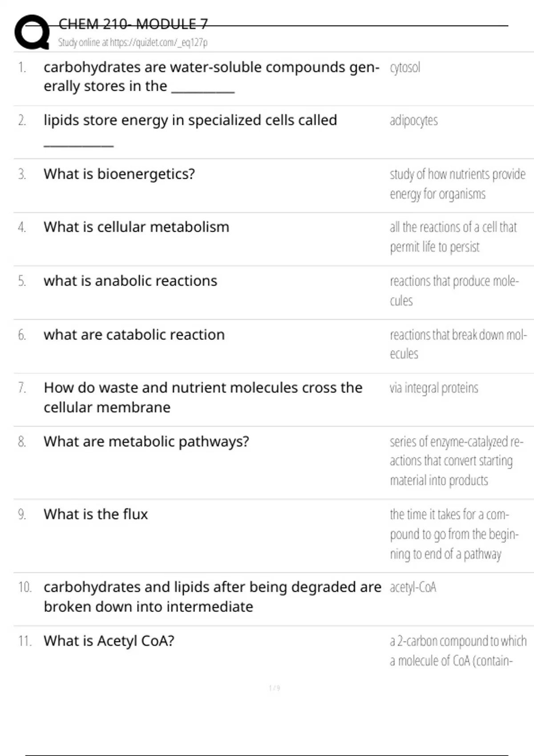This screenshot has width=534, height=756.
Task: Select the answer 'via integral proteins'
Action: (434, 388)
